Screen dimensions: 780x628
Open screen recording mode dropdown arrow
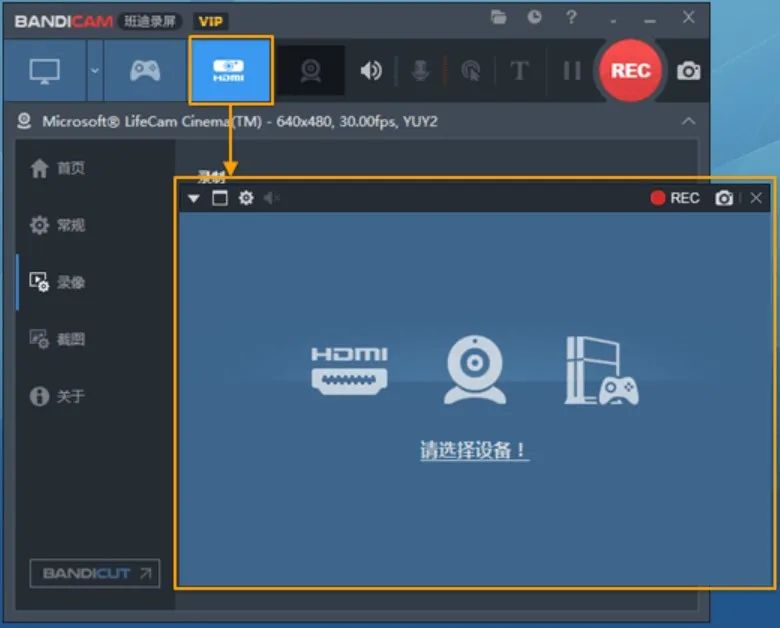click(x=95, y=71)
